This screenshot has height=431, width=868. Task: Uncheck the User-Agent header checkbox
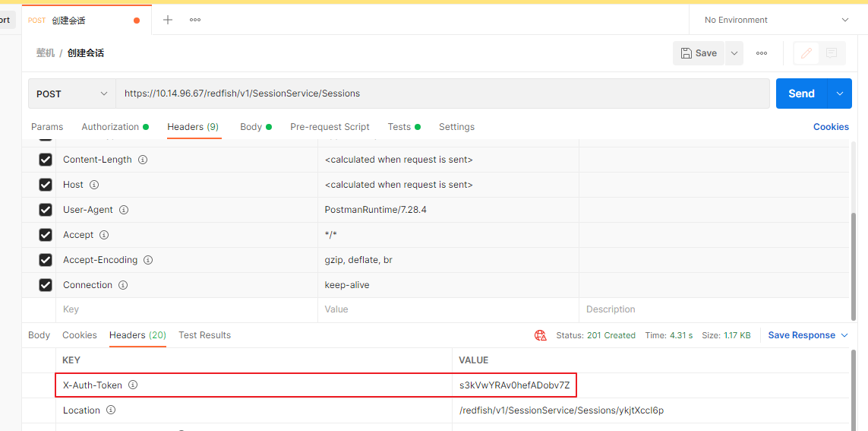pyautogui.click(x=46, y=210)
